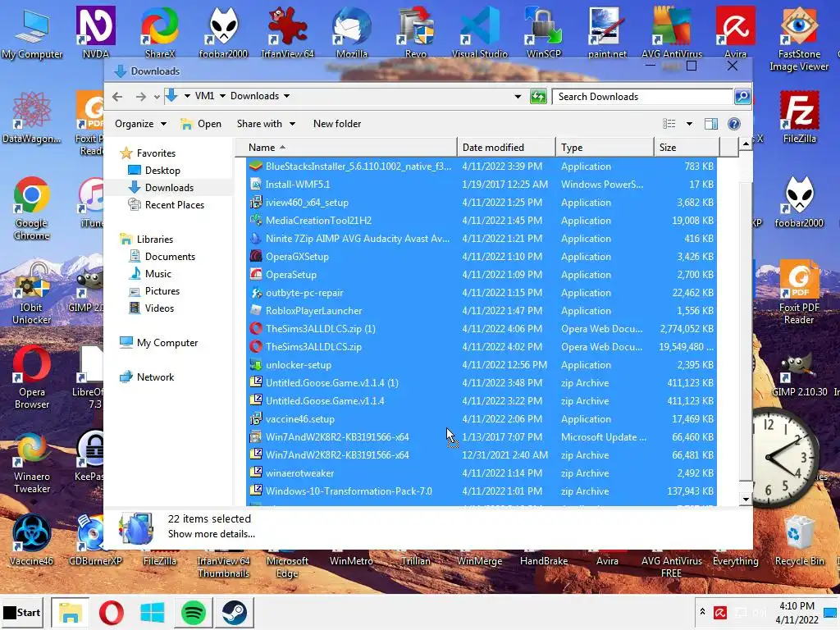Click file list scrollbar down arrow

[746, 500]
